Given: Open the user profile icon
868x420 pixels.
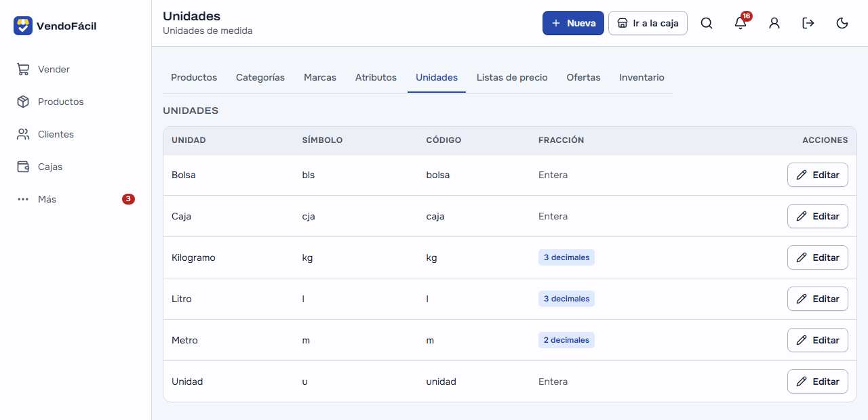Looking at the screenshot, I should point(774,23).
